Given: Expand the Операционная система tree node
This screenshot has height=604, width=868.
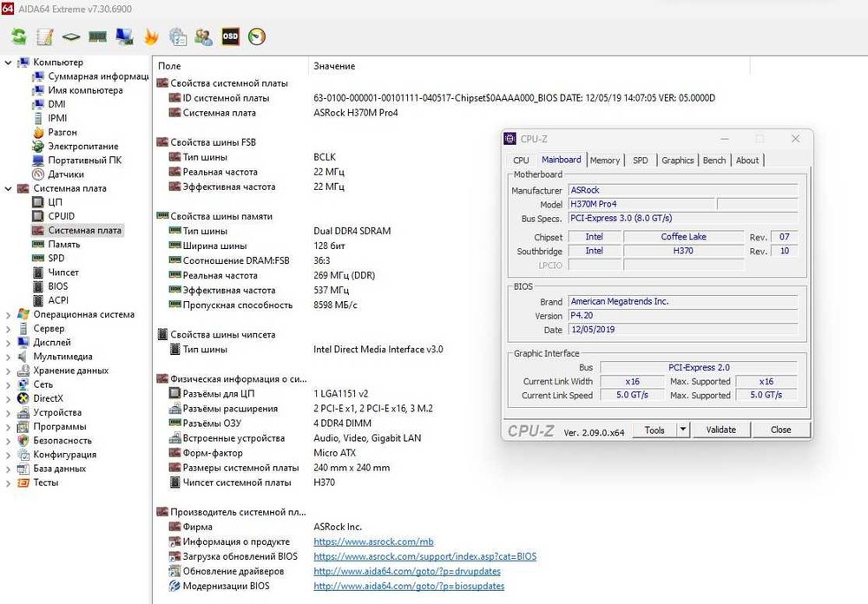Looking at the screenshot, I should [8, 315].
